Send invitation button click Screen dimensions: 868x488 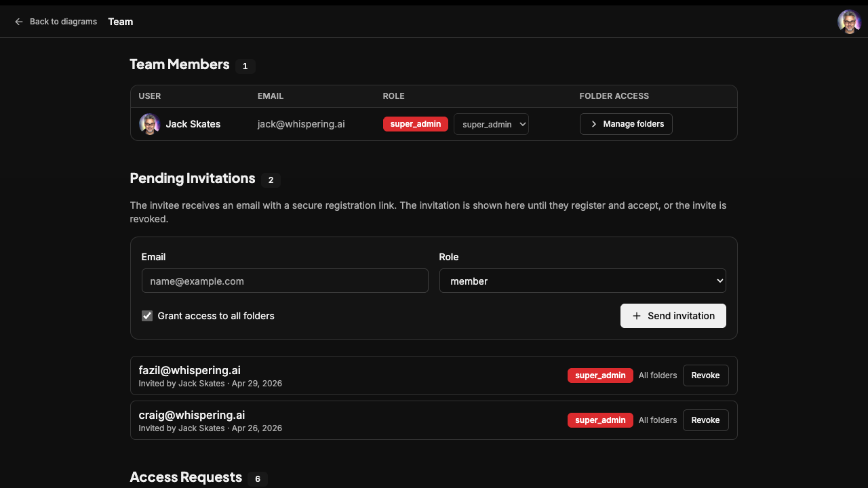tap(673, 316)
